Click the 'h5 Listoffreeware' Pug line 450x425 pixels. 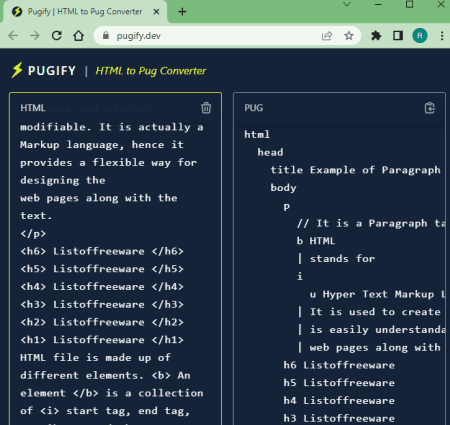coord(339,383)
